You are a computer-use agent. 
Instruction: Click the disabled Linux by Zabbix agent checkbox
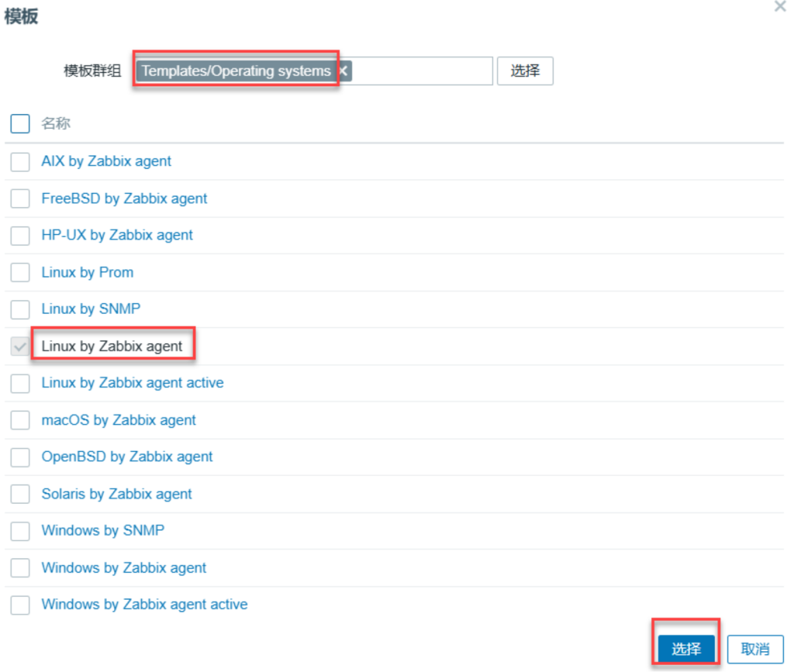20,346
